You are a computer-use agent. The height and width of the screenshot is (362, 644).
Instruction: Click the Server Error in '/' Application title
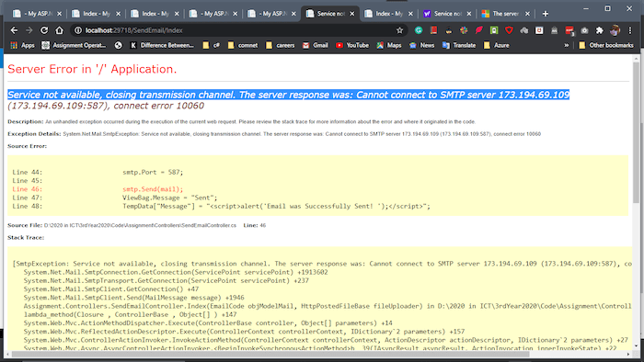coord(92,69)
